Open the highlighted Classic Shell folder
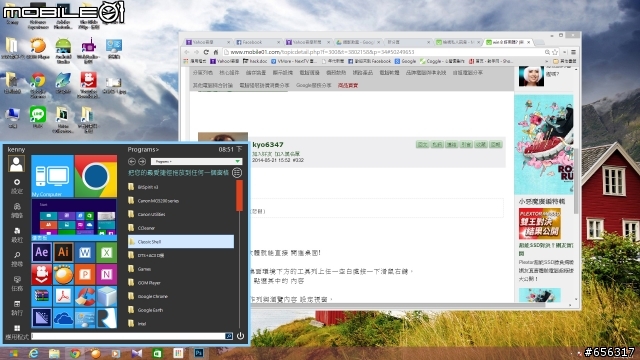The image size is (640, 360). [x=181, y=242]
